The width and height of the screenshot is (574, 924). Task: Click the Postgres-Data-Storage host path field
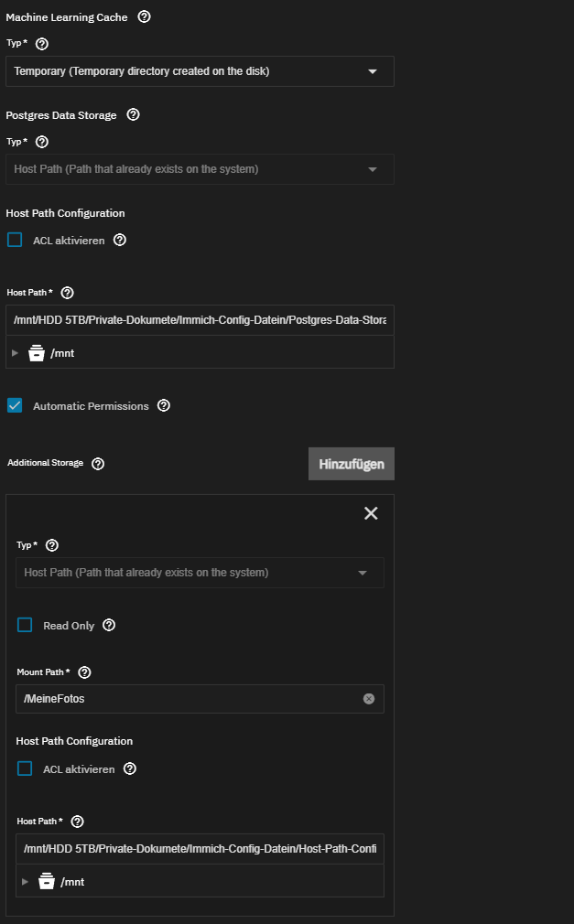pos(200,320)
